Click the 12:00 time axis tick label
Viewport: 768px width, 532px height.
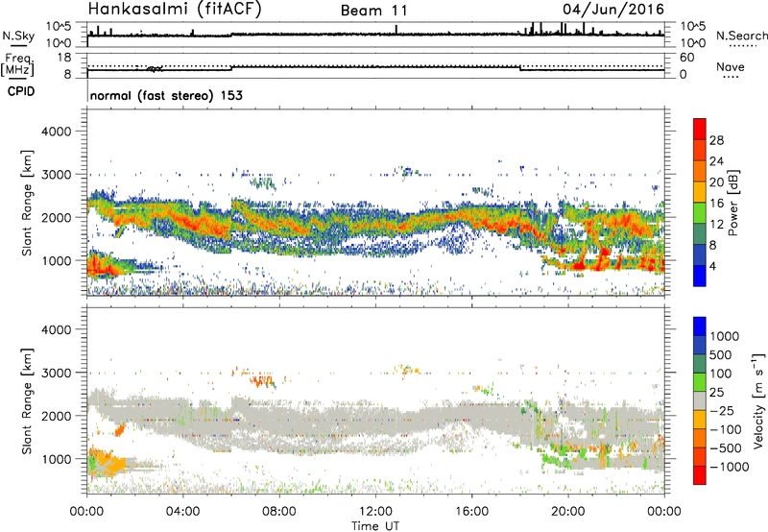click(x=375, y=512)
